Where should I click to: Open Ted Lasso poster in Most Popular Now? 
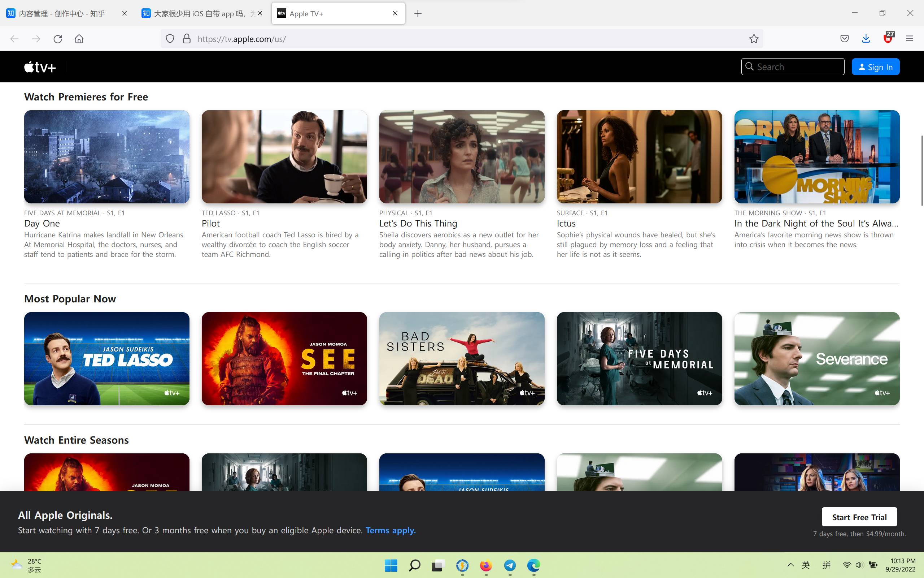click(x=106, y=359)
